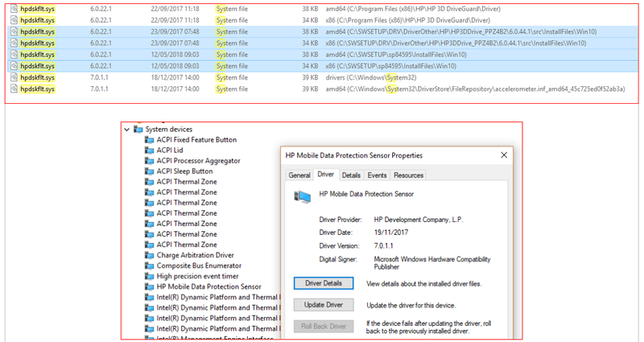Select the hpdskflt.sys version 7.0.1.1 drivers row
The image size is (644, 342).
[x=242, y=77]
